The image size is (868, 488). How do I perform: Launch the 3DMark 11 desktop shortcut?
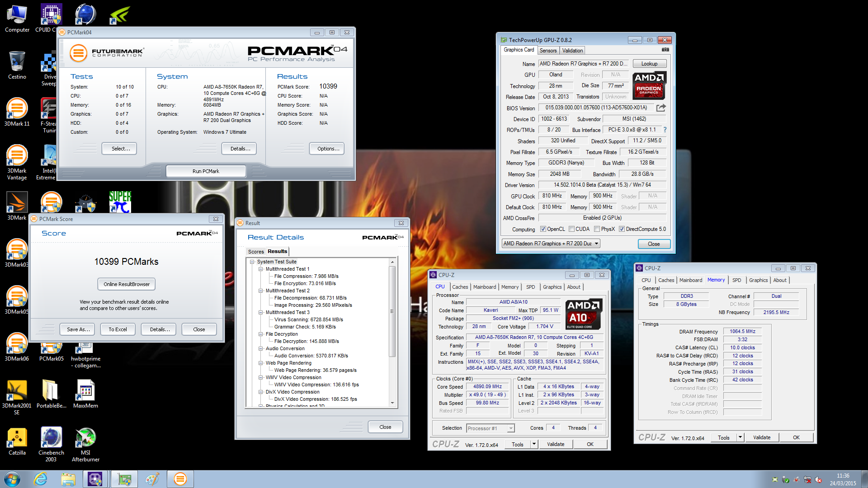pos(17,112)
